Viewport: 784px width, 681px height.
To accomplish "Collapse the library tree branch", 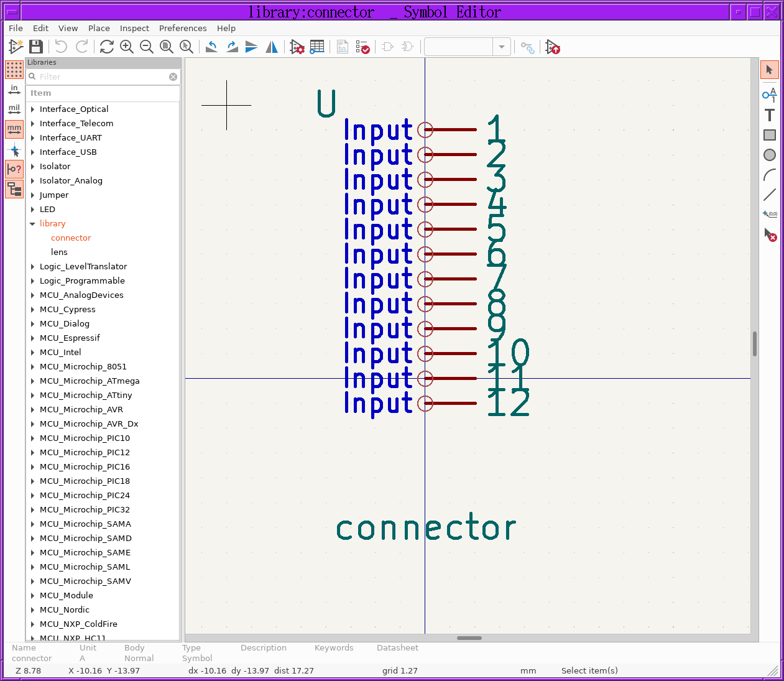I will point(32,223).
